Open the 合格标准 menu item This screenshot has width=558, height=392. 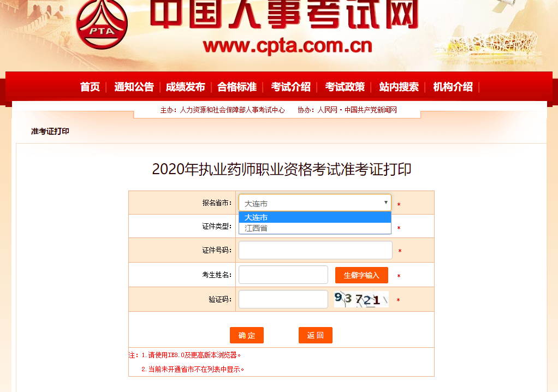237,87
